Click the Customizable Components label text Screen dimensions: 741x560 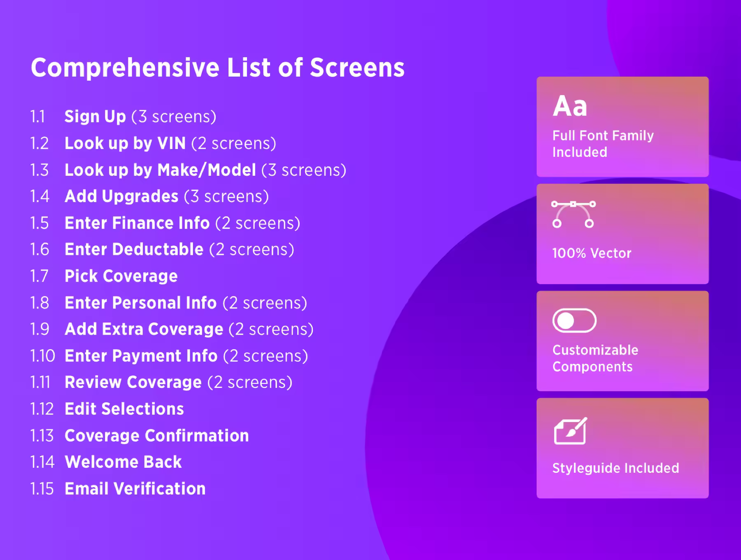[595, 358]
